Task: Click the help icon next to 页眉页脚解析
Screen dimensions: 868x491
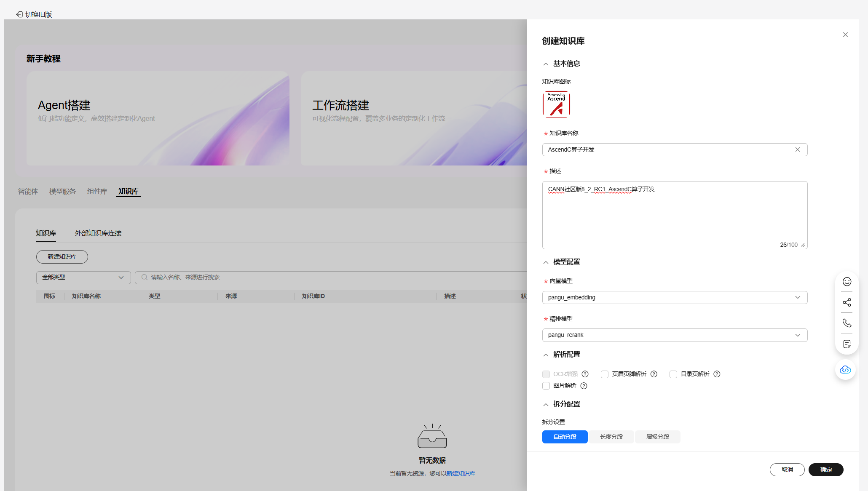Action: tap(654, 374)
